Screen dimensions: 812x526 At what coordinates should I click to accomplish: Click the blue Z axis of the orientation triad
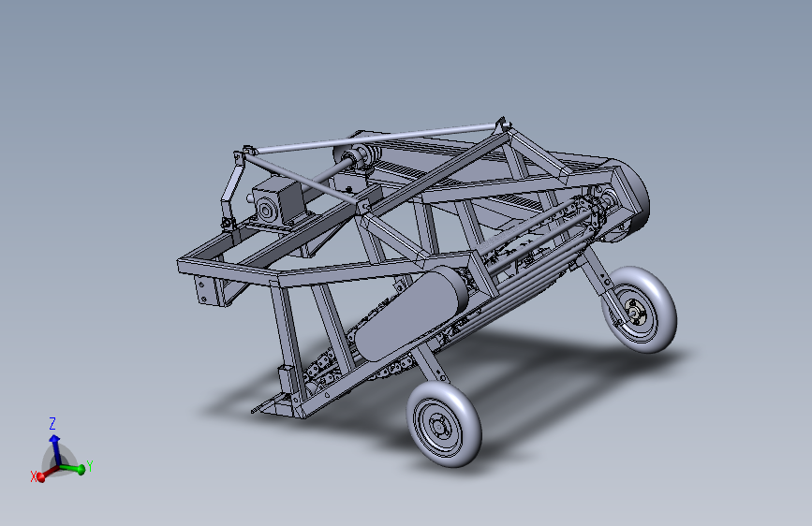click(54, 450)
